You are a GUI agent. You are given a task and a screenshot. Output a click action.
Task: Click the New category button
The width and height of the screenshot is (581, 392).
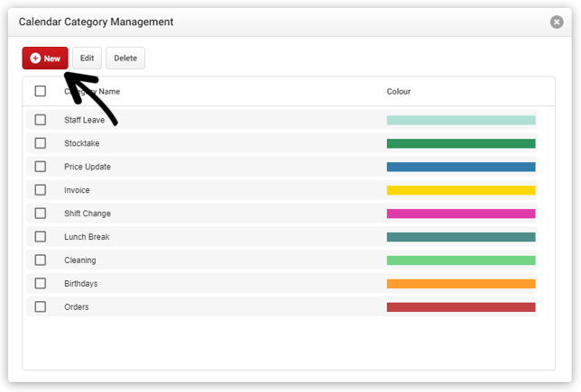pos(45,58)
